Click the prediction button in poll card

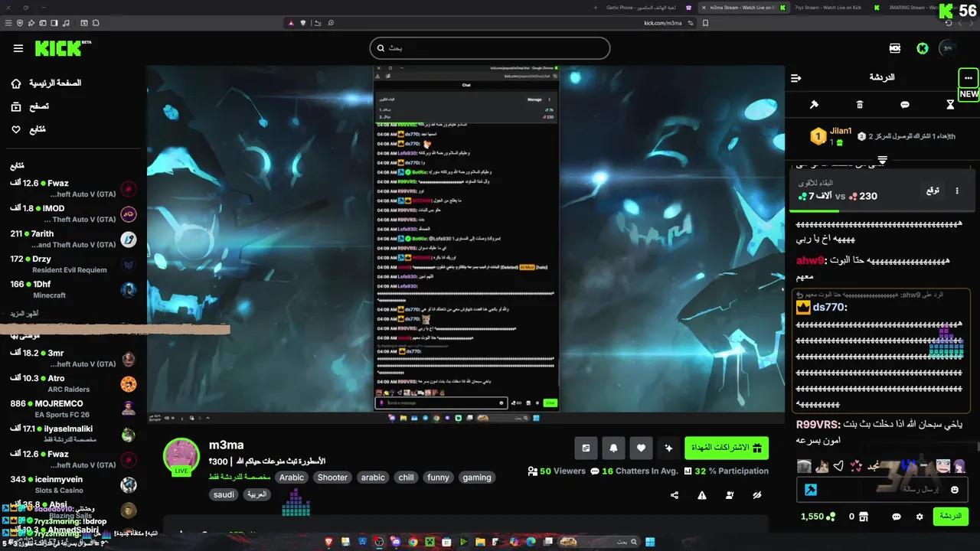point(933,191)
